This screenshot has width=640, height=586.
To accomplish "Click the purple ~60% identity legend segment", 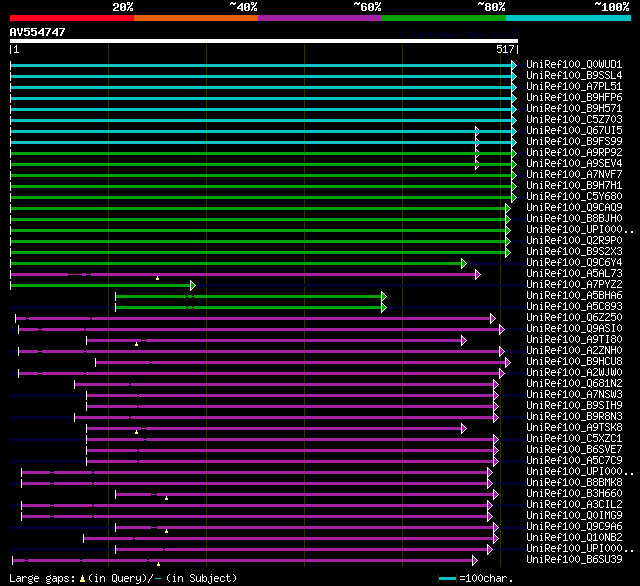I will tap(320, 18).
